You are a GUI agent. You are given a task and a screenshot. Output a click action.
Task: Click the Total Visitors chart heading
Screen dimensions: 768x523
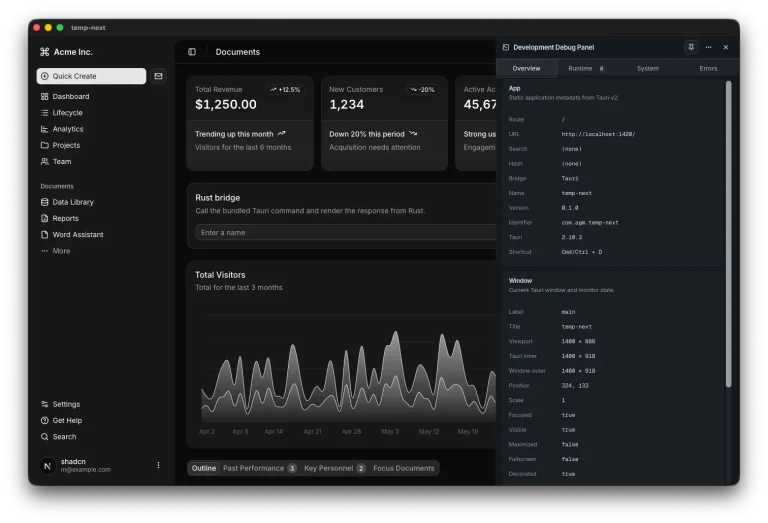220,275
